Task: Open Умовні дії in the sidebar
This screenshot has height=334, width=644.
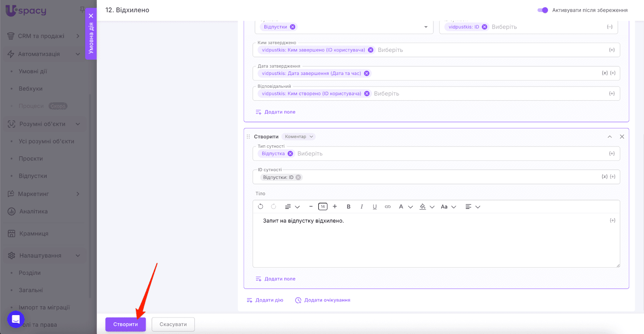Action: pyautogui.click(x=33, y=71)
